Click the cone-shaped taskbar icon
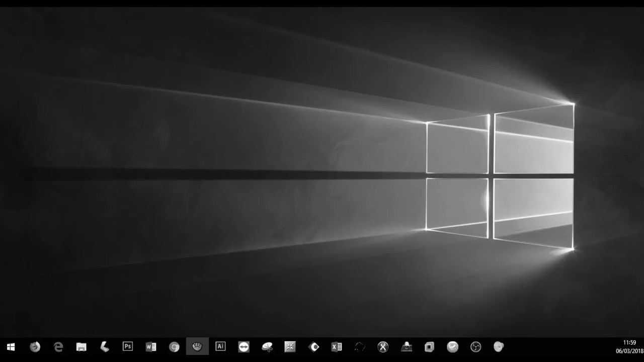This screenshot has width=644, height=362. pyautogui.click(x=406, y=347)
